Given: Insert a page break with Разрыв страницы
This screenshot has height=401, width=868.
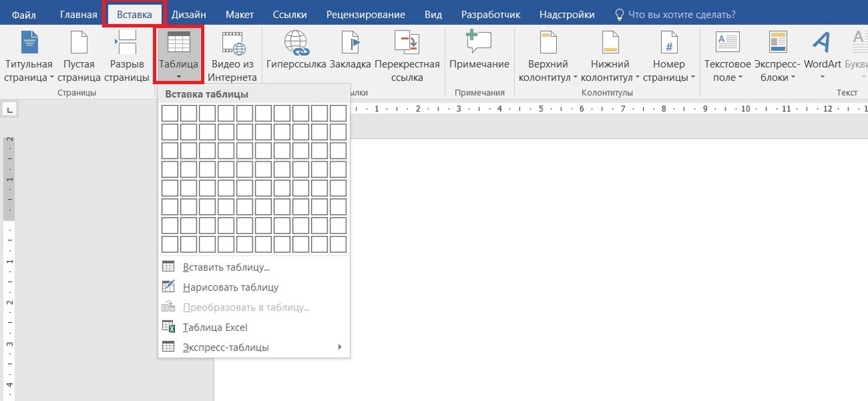Looking at the screenshot, I should click(x=127, y=55).
